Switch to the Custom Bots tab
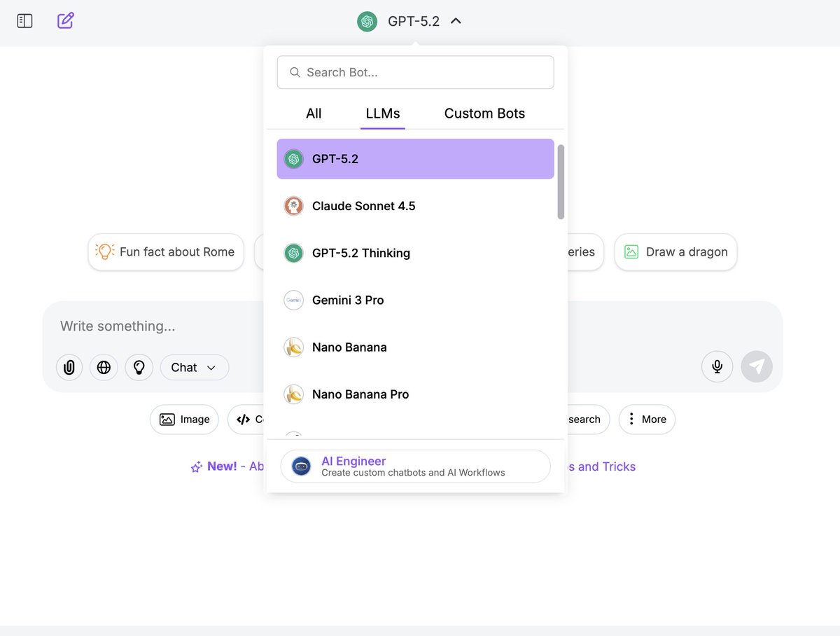Screen dimensions: 840x636 point(484,113)
